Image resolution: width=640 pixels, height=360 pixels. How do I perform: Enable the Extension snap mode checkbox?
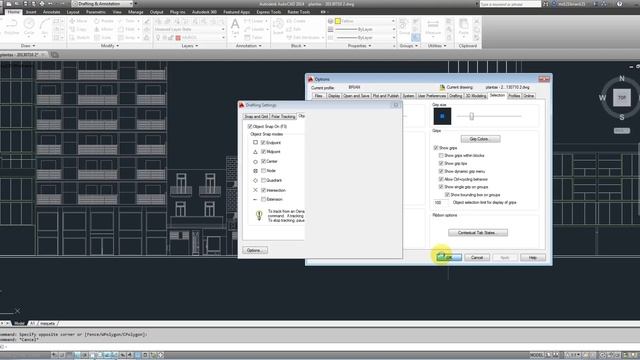264,199
